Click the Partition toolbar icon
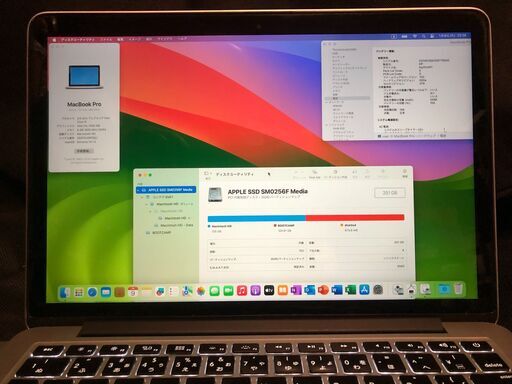The image size is (512, 384). click(x=335, y=174)
